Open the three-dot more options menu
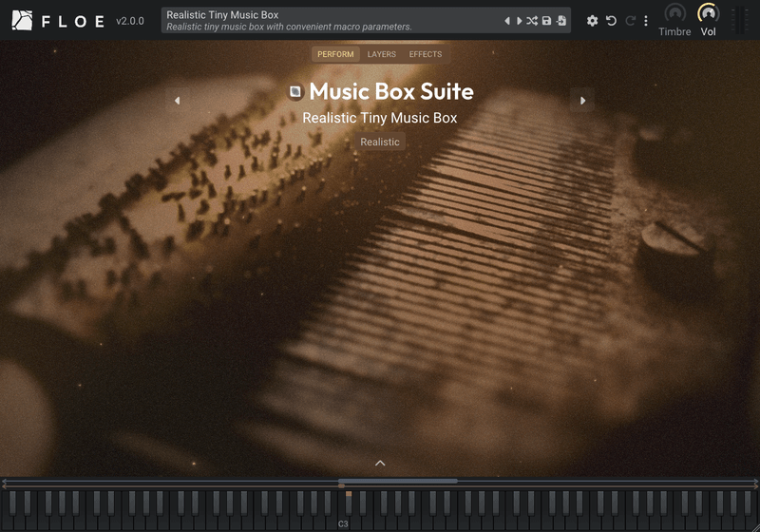Image resolution: width=760 pixels, height=532 pixels. [x=646, y=21]
